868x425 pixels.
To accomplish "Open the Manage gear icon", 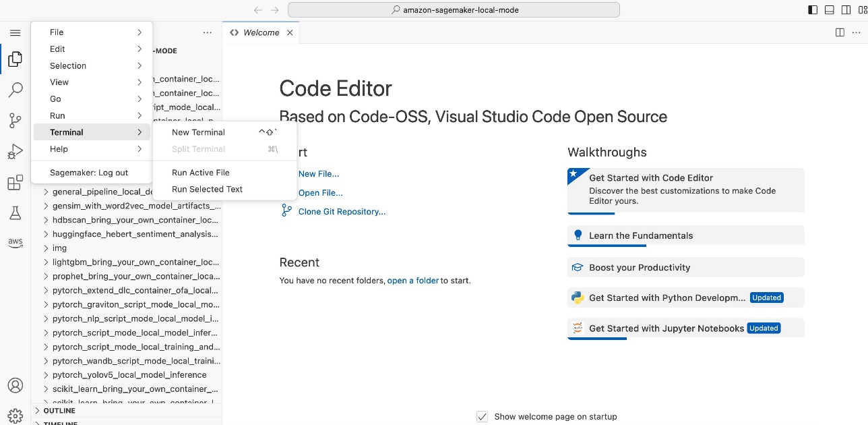I will pyautogui.click(x=15, y=416).
